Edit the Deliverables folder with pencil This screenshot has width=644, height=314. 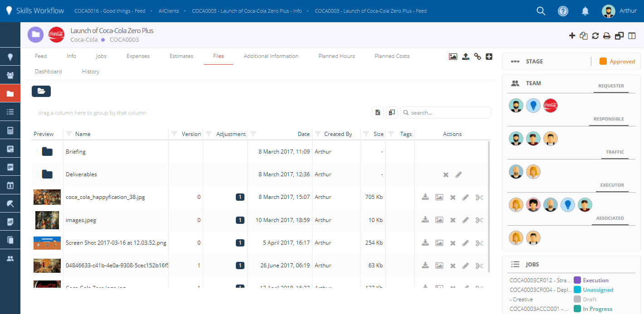click(459, 174)
